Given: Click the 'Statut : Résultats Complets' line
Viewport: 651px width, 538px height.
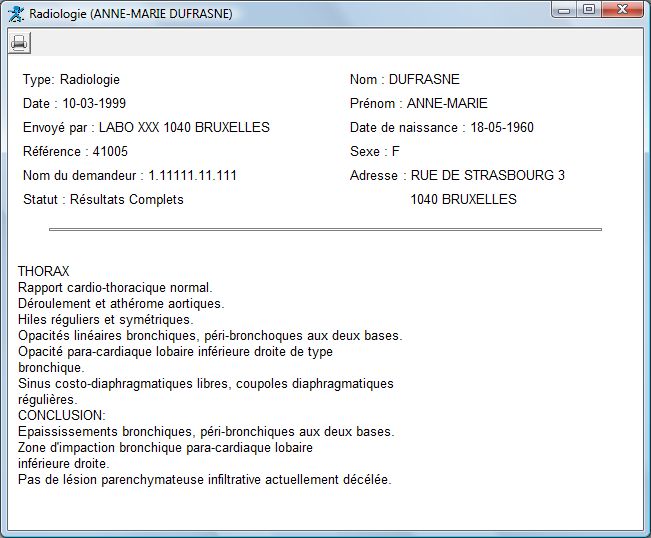Looking at the screenshot, I should pyautogui.click(x=103, y=199).
